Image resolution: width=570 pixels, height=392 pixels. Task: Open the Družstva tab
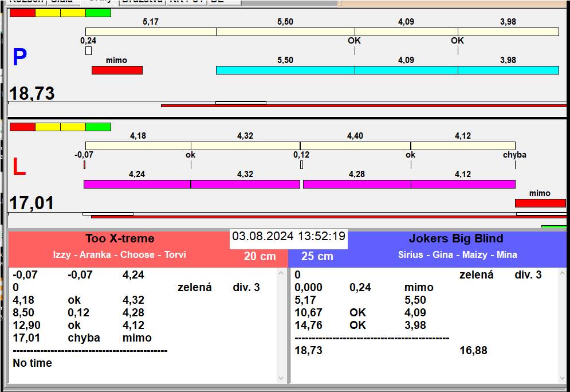point(141,2)
